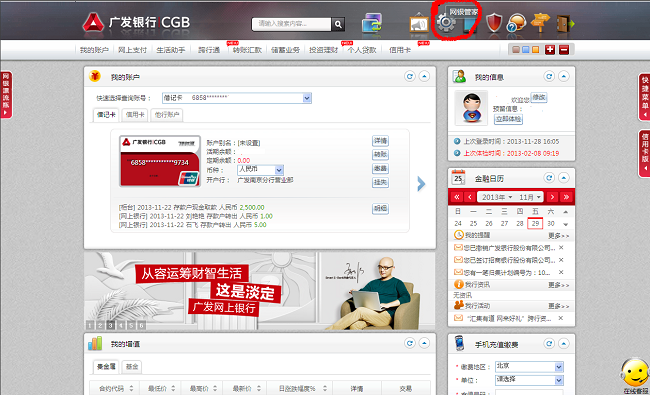Image resolution: width=650 pixels, height=395 pixels.
Task: Open the user avatar picture
Action: (472, 108)
